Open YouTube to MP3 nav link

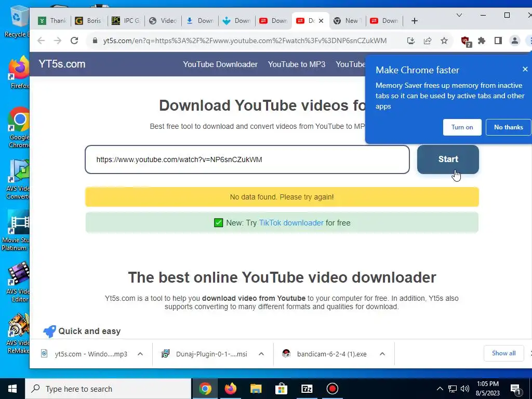(x=297, y=64)
